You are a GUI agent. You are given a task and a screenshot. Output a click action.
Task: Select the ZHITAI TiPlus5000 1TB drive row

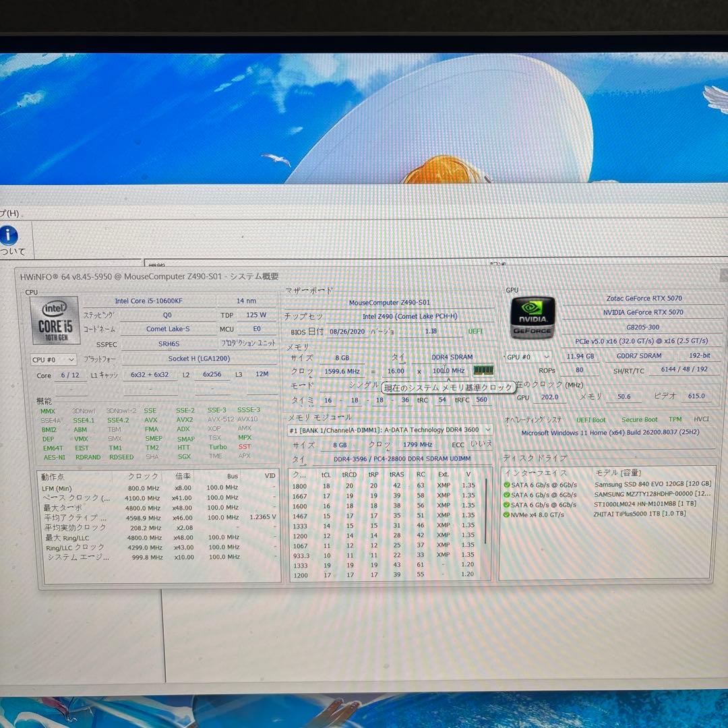coord(607,514)
